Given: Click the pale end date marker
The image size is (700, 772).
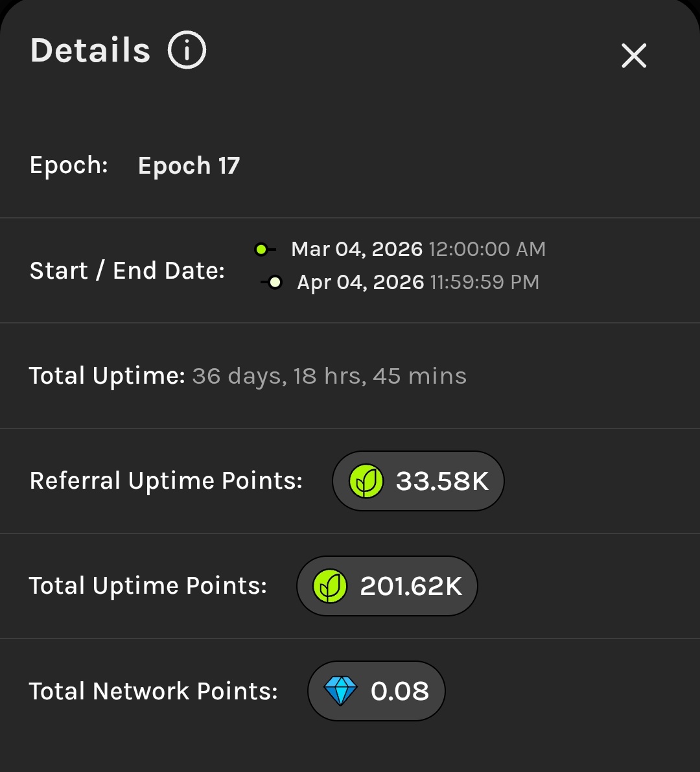Looking at the screenshot, I should (x=275, y=282).
